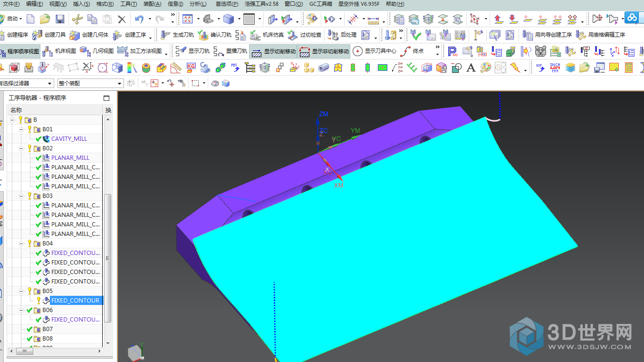Viewport: 644px width, 362px height.
Task: Open a file with the folder icon
Action: click(x=45, y=19)
